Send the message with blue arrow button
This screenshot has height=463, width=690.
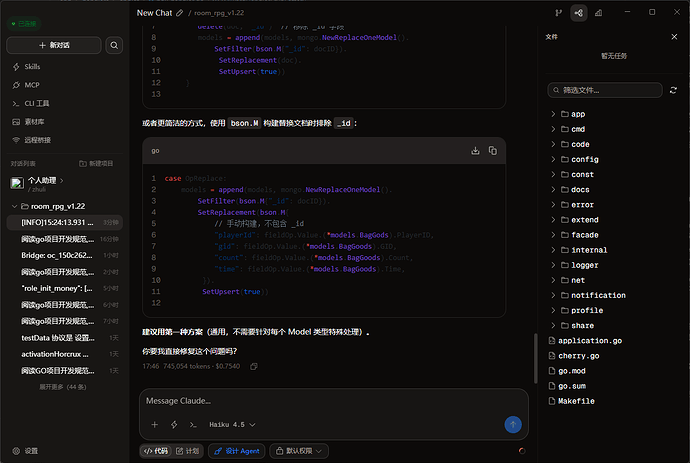coord(513,425)
